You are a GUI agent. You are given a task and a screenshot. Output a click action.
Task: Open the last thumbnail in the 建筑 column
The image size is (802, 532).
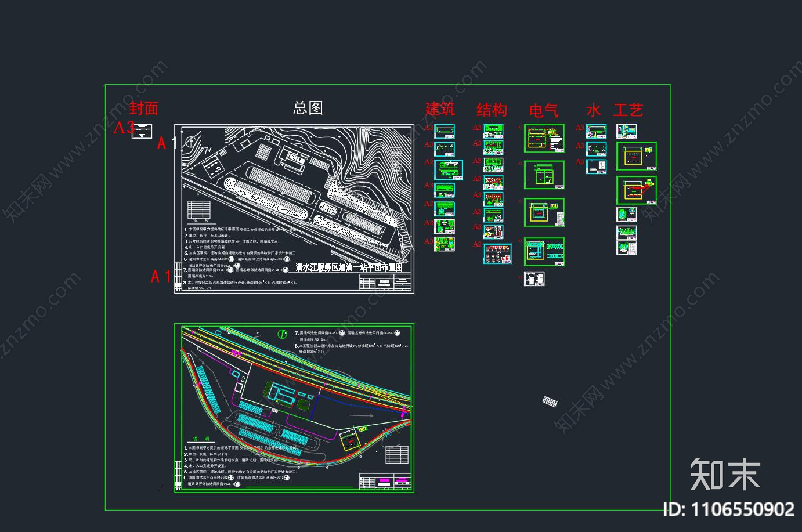pyautogui.click(x=445, y=244)
